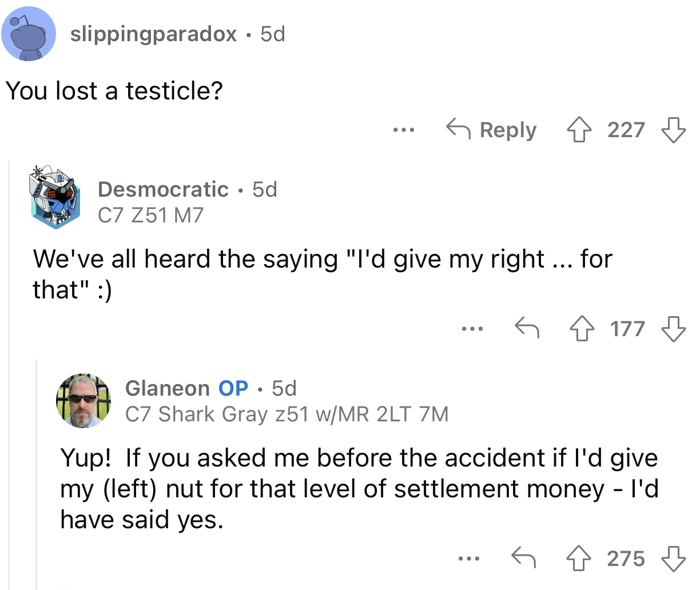Downvote slippingparadox's comment

[674, 130]
